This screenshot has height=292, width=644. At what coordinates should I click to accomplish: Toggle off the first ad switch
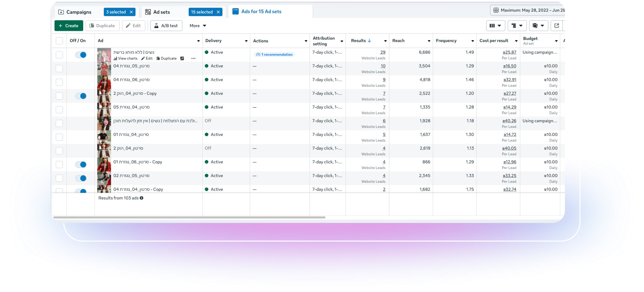click(x=81, y=55)
